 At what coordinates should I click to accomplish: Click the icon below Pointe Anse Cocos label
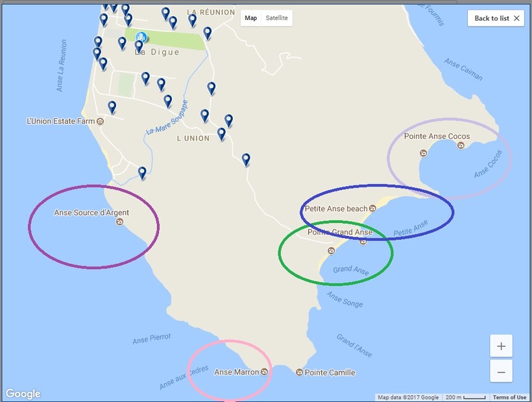[423, 153]
